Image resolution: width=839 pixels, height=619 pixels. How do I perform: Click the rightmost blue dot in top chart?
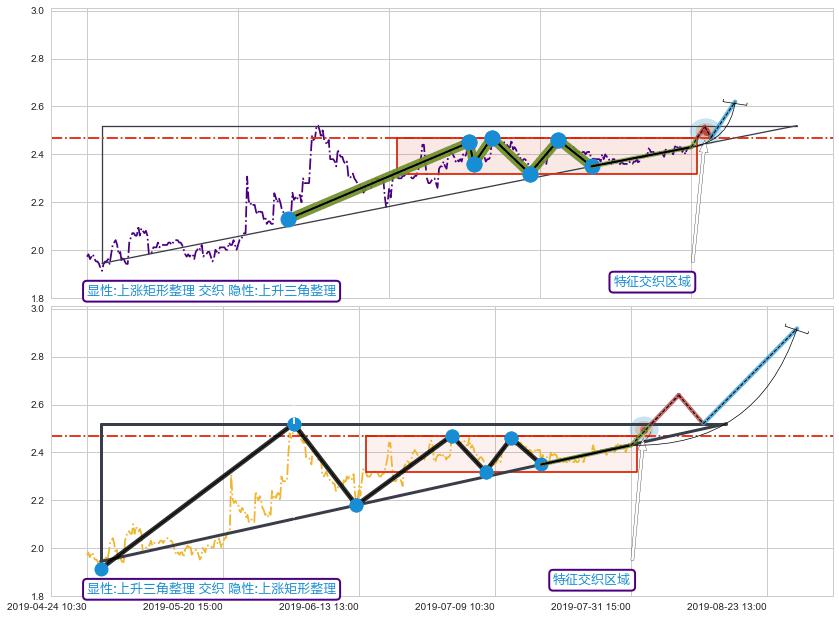click(592, 165)
